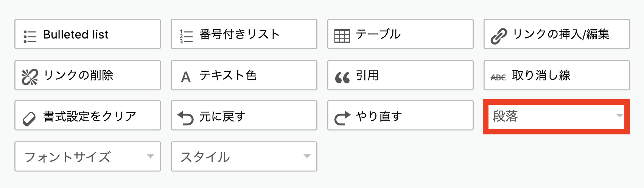Click the redo arrow icon (やり直す)

point(342,118)
